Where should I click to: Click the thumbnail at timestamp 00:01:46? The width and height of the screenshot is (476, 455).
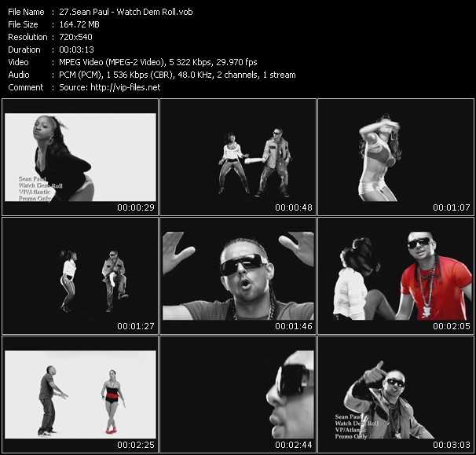click(238, 276)
